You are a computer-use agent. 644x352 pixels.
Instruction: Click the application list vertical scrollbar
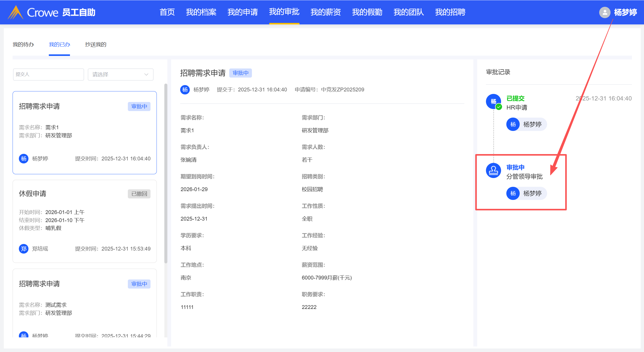pyautogui.click(x=166, y=174)
